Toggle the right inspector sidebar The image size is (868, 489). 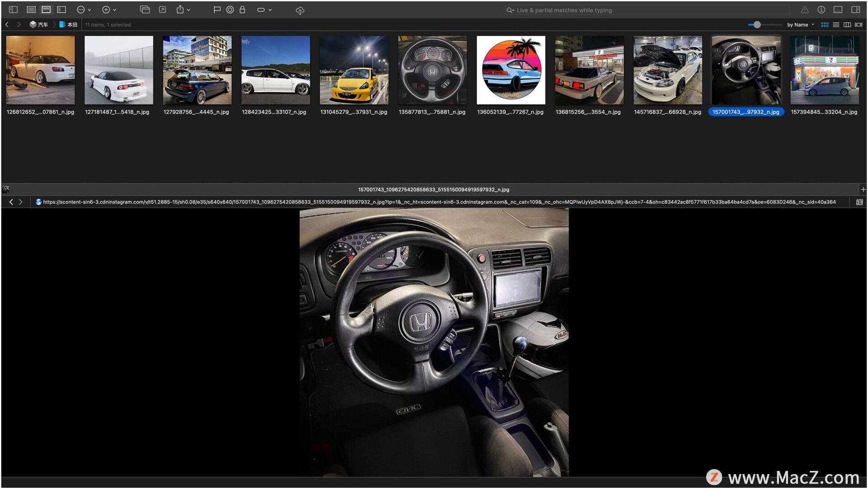click(856, 9)
